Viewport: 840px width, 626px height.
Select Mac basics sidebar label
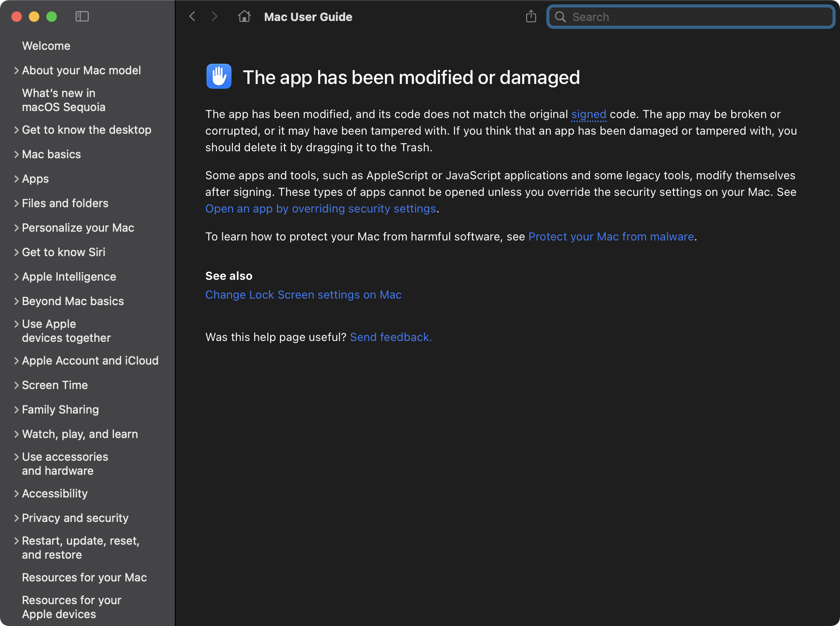[52, 154]
